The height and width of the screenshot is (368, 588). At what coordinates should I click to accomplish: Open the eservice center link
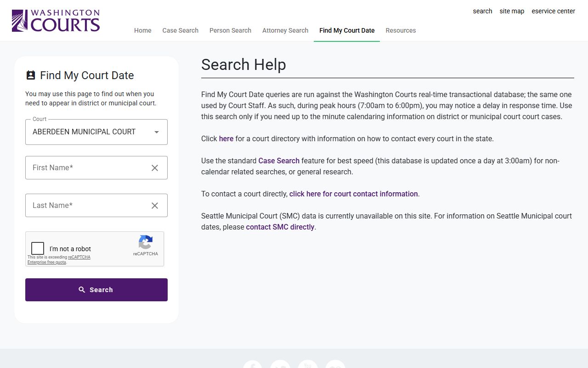coord(553,11)
